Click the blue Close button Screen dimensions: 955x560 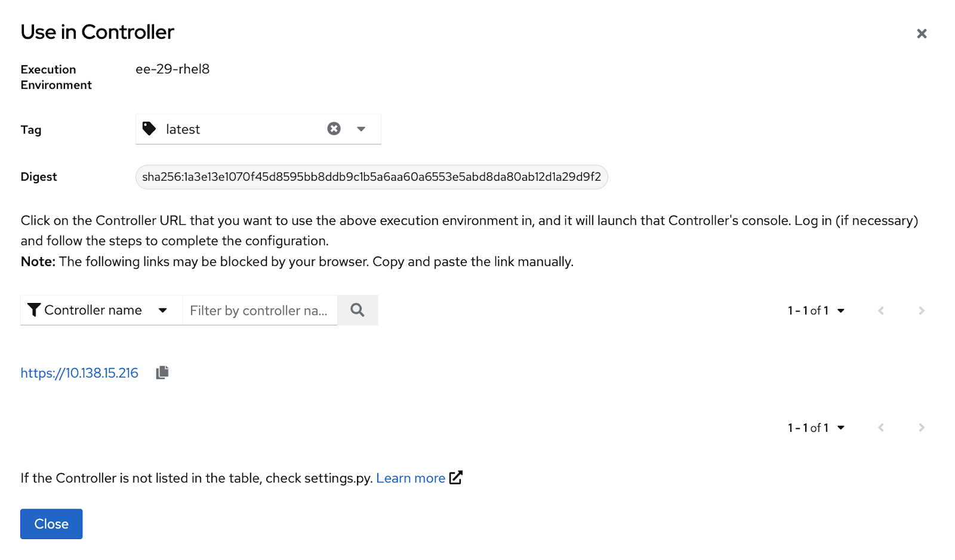(x=51, y=524)
